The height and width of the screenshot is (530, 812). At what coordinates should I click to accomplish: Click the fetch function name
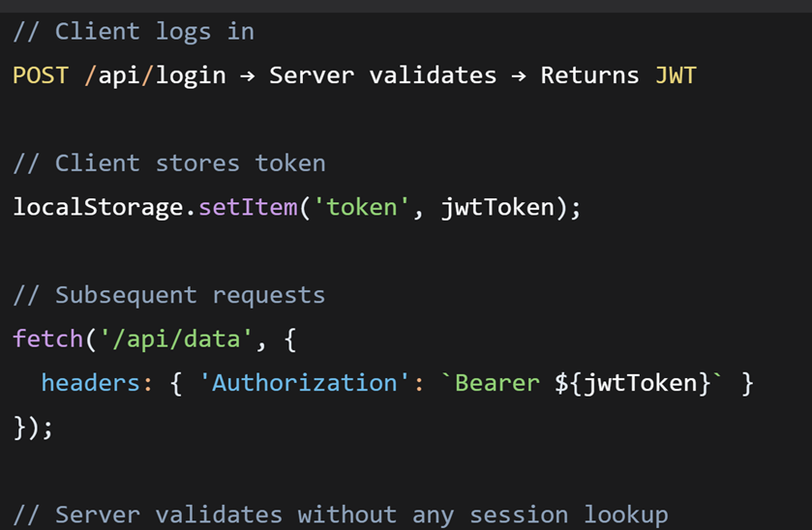[x=47, y=339]
